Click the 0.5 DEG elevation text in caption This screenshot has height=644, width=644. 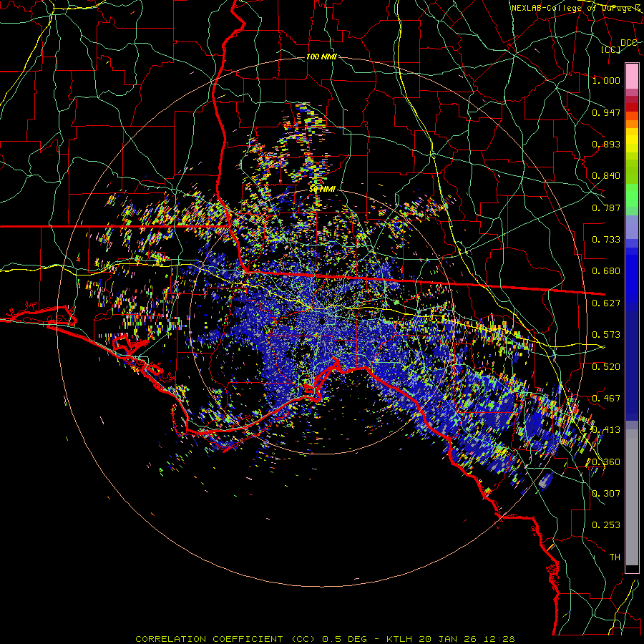pyautogui.click(x=344, y=639)
